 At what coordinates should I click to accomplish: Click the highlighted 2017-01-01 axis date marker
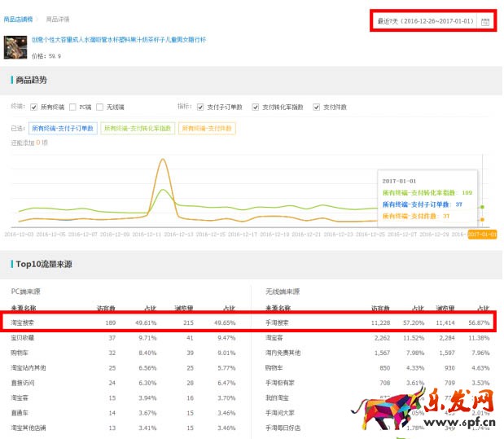[x=481, y=234]
